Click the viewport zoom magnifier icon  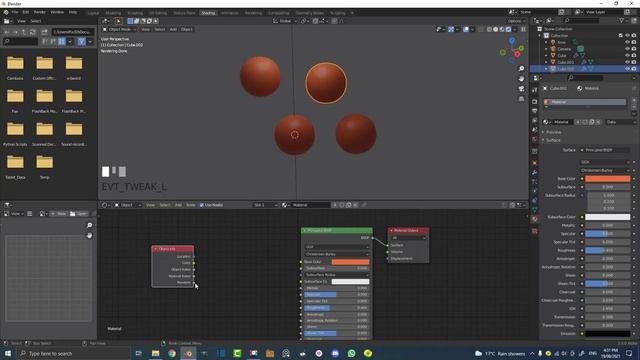pos(521,69)
